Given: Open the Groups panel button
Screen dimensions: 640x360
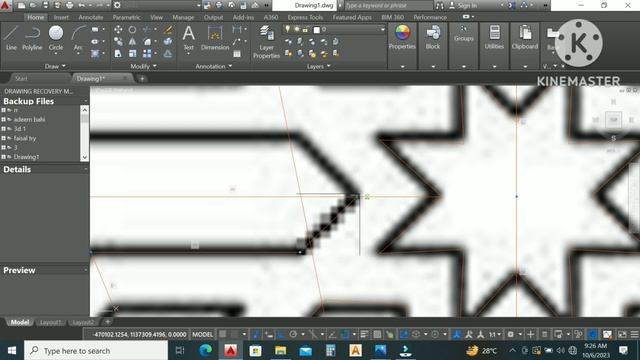Looking at the screenshot, I should pos(464,34).
